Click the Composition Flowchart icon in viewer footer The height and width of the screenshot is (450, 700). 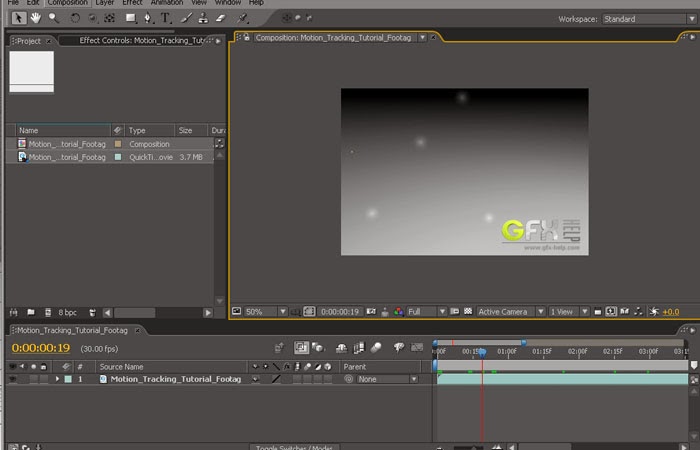coord(639,312)
